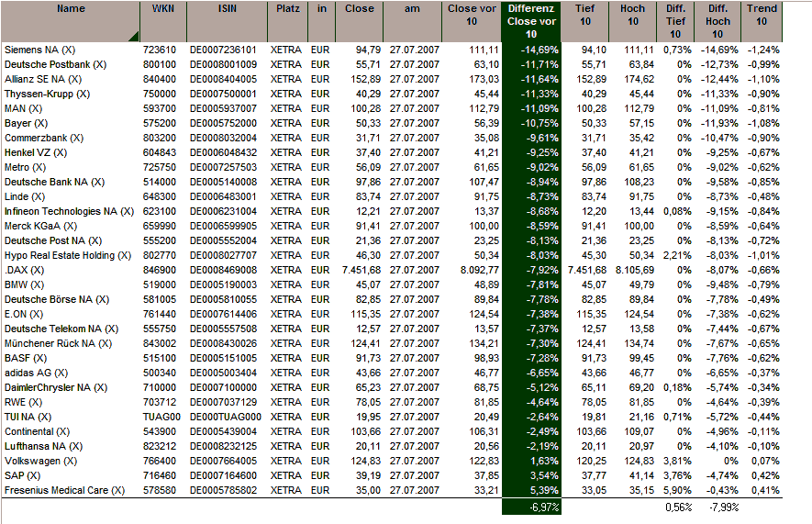Click WKN value TUAG00
Image resolution: width=812 pixels, height=524 pixels.
(161, 417)
